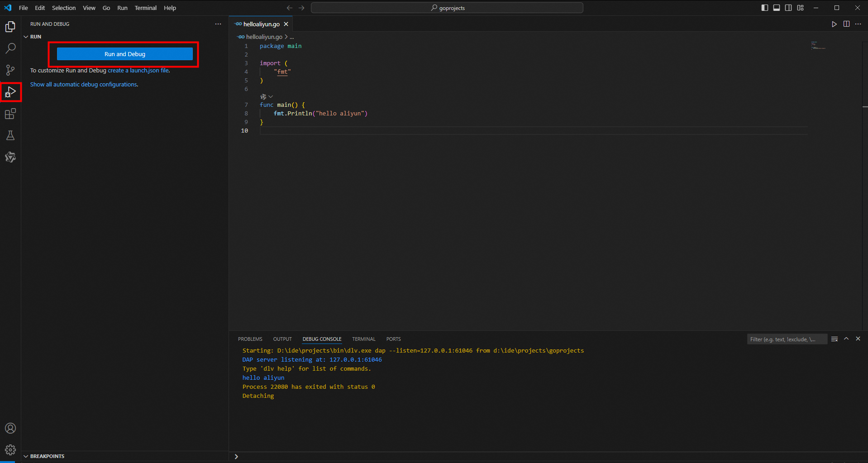Open the Run and Debug view icon

10,92
